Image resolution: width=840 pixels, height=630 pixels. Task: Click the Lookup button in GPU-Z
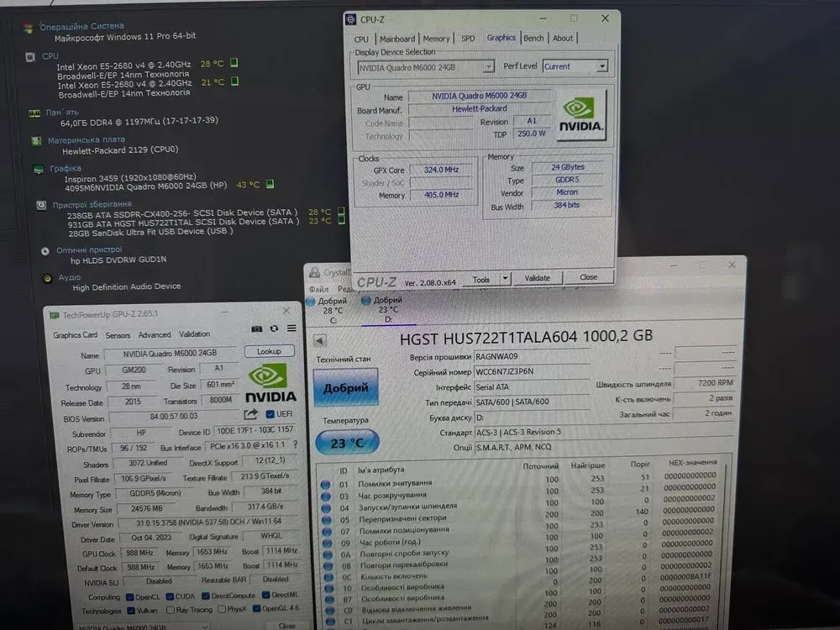269,352
